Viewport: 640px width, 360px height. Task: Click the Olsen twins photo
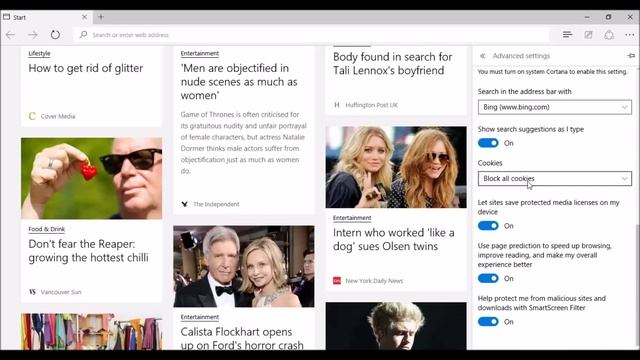[x=396, y=167]
